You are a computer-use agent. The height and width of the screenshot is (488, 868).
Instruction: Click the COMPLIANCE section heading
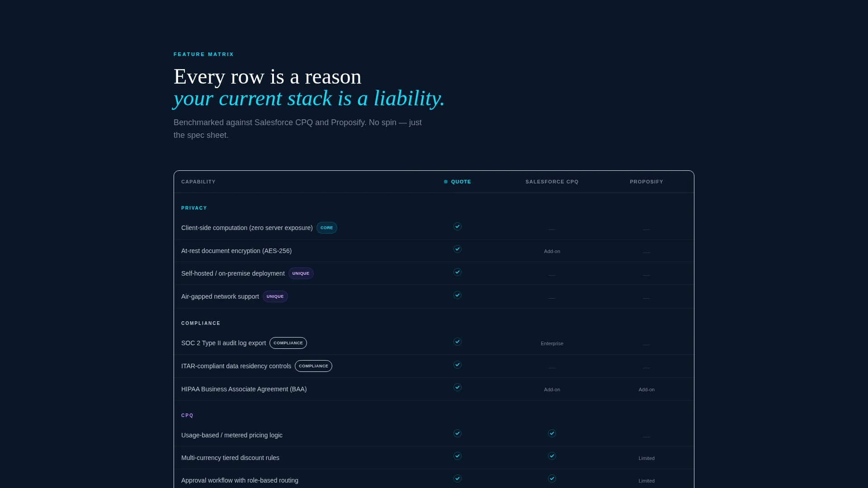coord(201,323)
